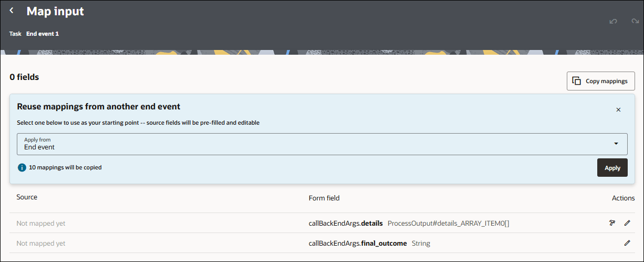
Task: Click Not mapped yet in details row
Action: click(x=41, y=223)
